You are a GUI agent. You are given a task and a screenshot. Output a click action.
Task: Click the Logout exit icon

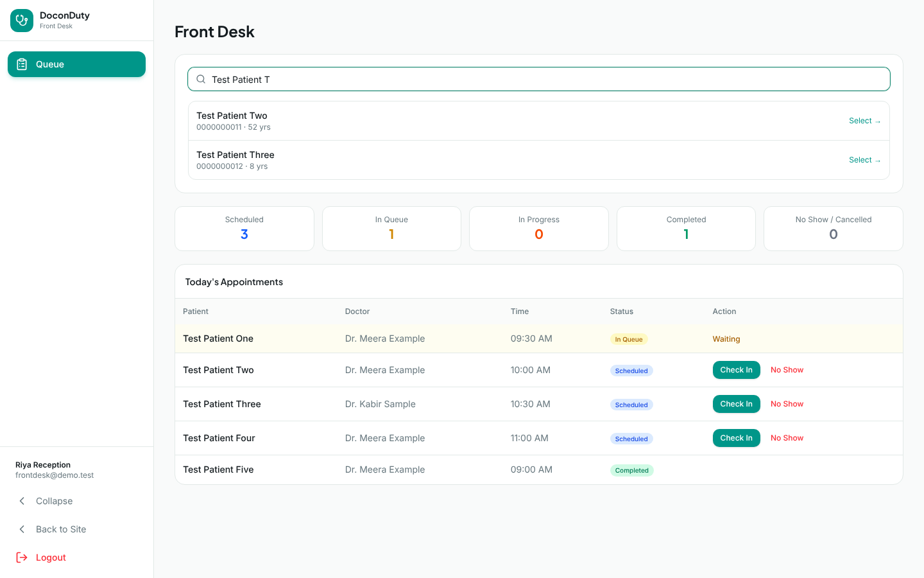tap(22, 557)
